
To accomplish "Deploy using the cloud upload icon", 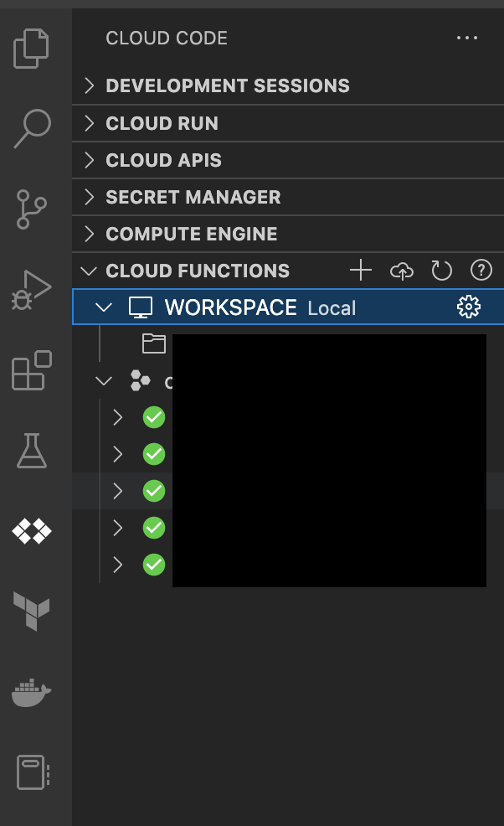I will click(401, 270).
